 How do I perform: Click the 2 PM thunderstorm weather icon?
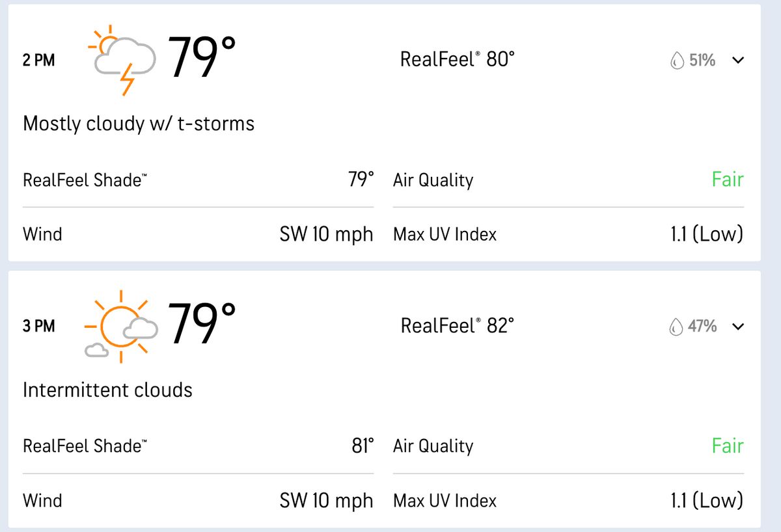pyautogui.click(x=122, y=60)
